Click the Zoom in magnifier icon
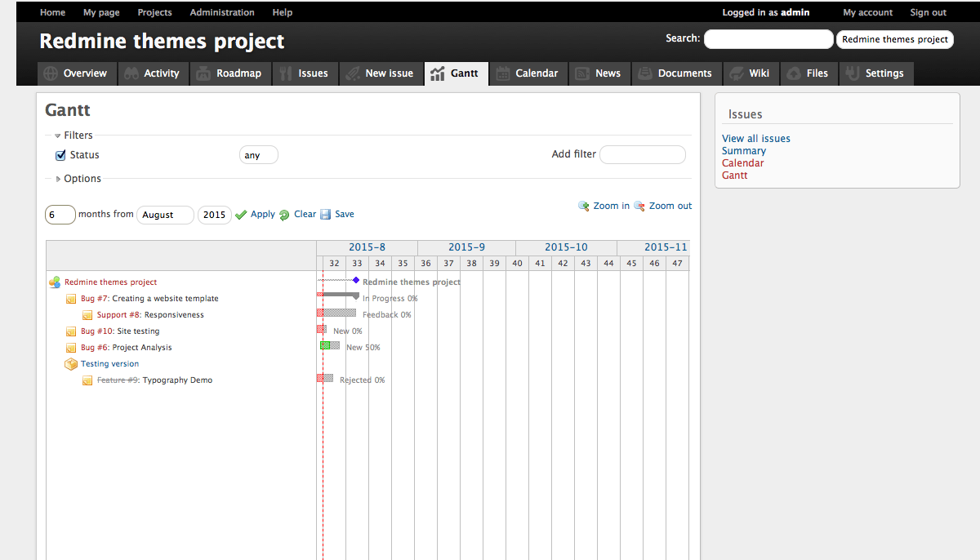 point(584,207)
